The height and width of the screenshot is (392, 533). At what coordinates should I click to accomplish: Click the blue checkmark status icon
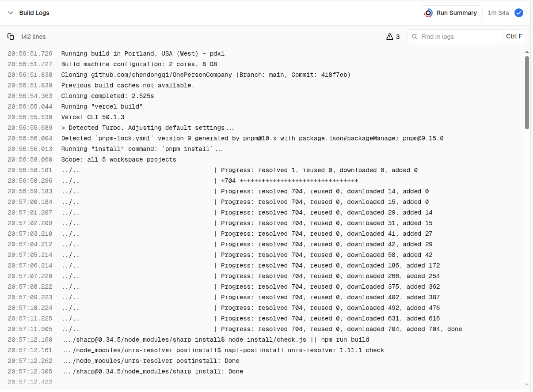pos(519,13)
